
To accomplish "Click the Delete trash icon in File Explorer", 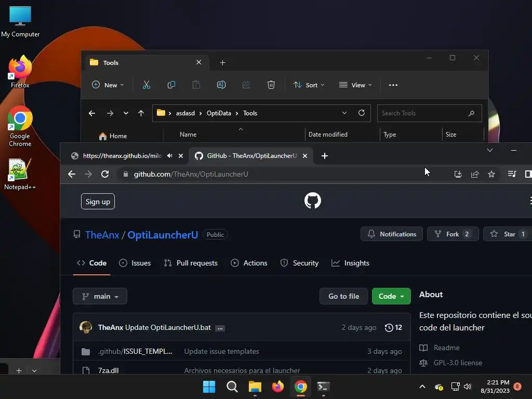I will click(271, 85).
